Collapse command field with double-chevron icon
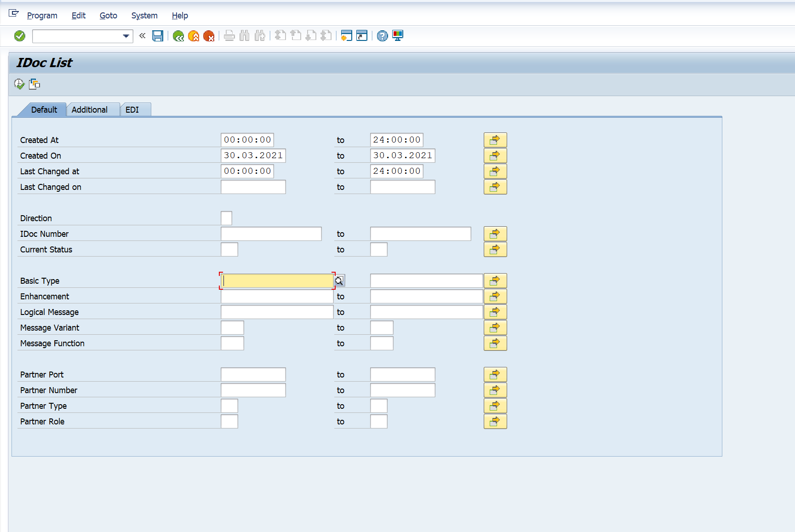Image resolution: width=795 pixels, height=532 pixels. 143,36
